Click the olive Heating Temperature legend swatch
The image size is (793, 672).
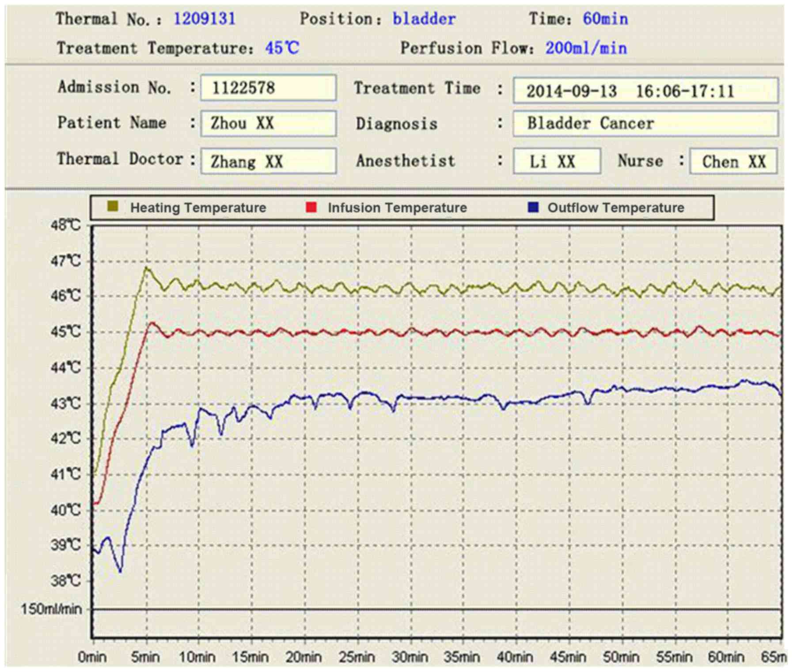(x=113, y=207)
